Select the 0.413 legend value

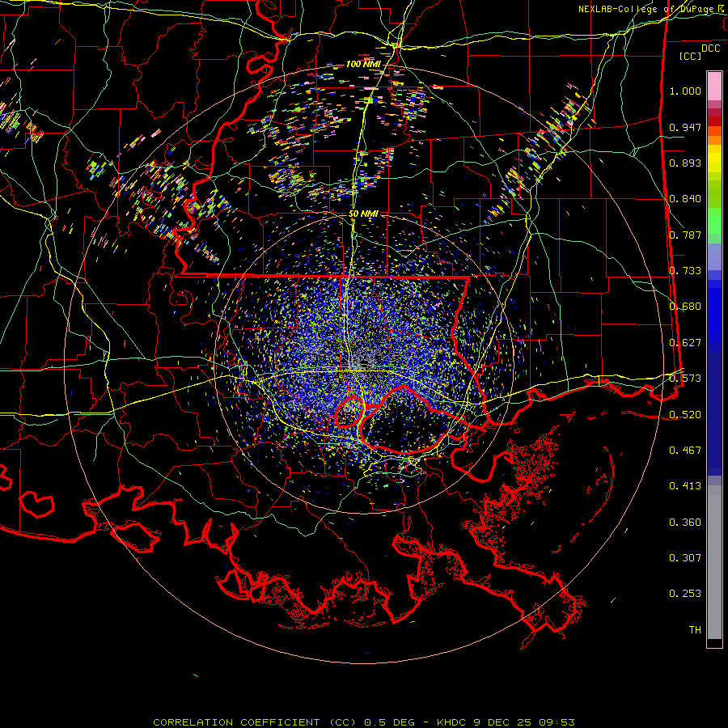point(685,486)
